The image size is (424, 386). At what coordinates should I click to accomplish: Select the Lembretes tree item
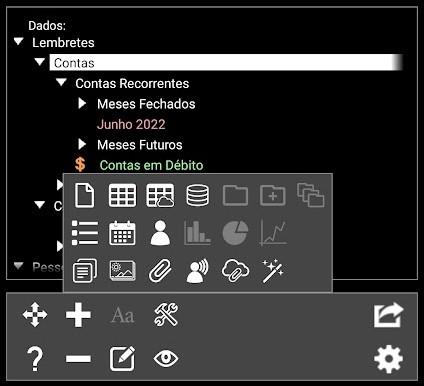click(63, 43)
